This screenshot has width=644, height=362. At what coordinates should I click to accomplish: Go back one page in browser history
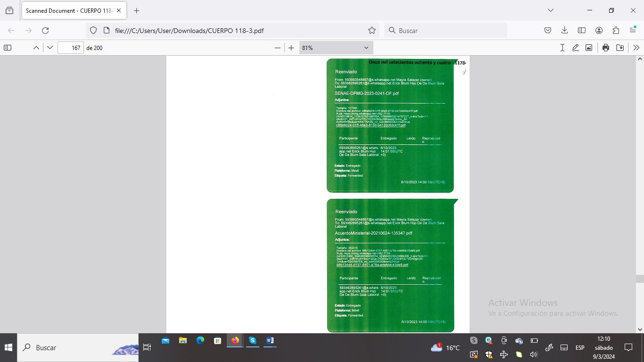[x=11, y=30]
